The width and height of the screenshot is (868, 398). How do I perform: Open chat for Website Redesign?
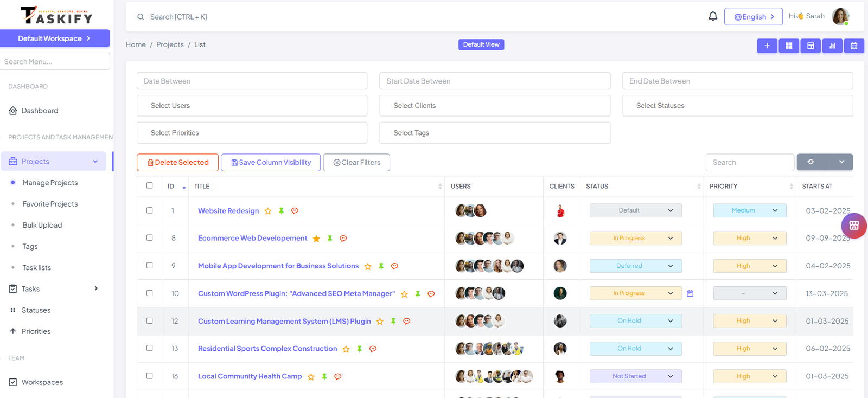[x=295, y=211]
